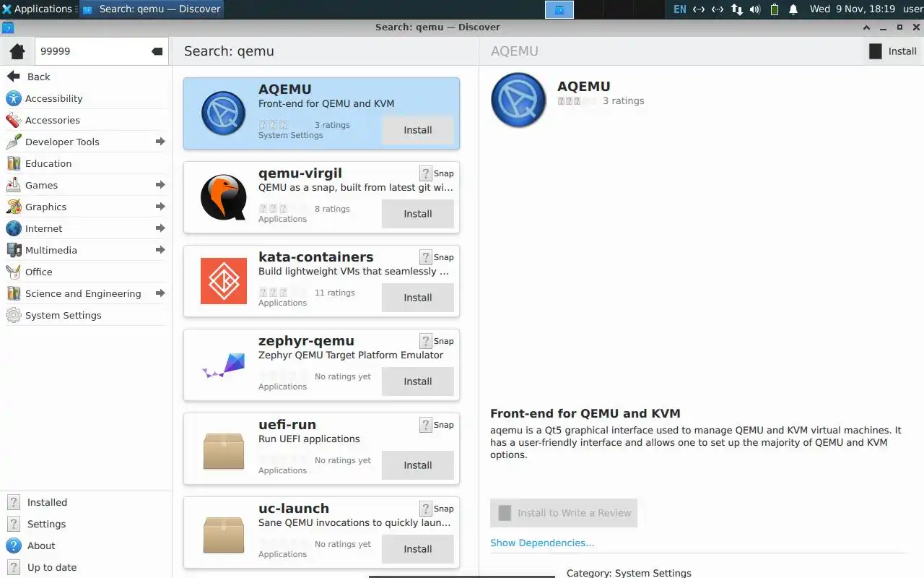Install uc-launch

[418, 549]
